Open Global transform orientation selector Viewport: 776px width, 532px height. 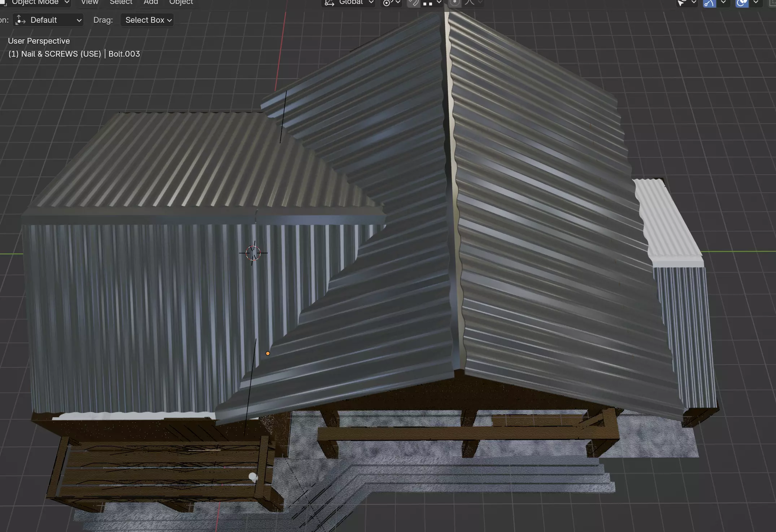tap(349, 3)
